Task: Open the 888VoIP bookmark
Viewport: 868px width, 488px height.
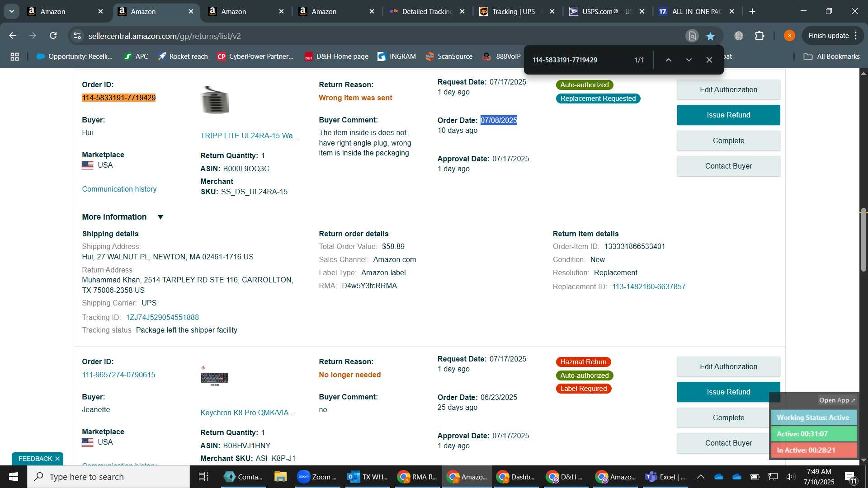Action: coord(502,56)
